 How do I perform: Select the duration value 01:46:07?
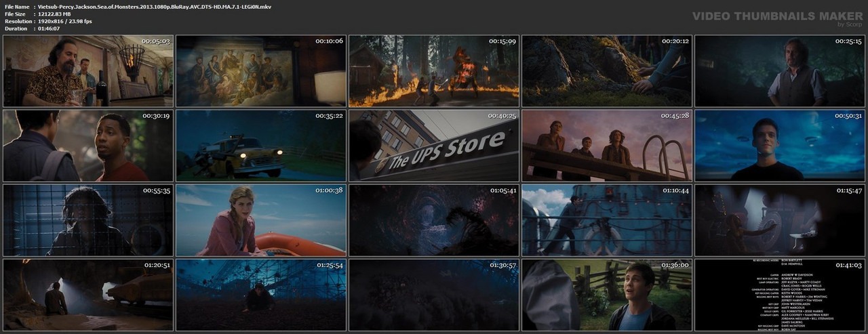[50, 28]
